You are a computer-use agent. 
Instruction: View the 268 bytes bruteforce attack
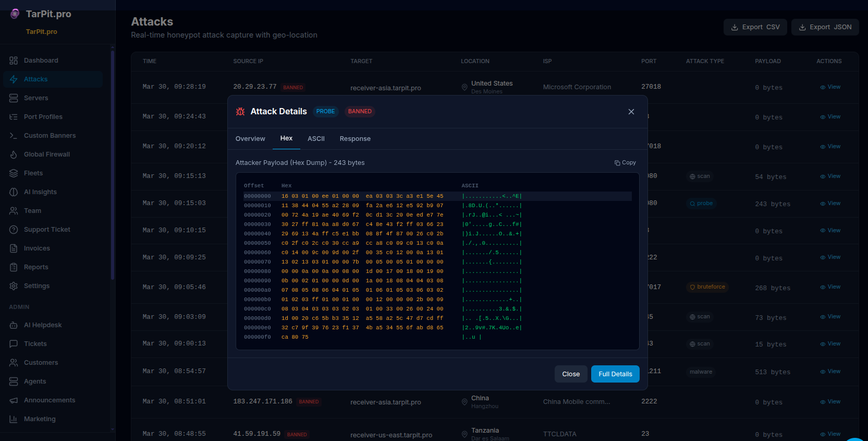830,287
